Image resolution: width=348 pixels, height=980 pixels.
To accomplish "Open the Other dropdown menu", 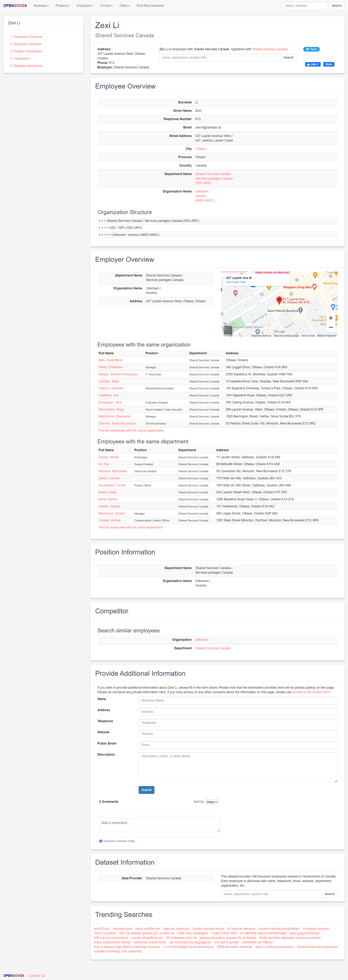I will click(125, 6).
